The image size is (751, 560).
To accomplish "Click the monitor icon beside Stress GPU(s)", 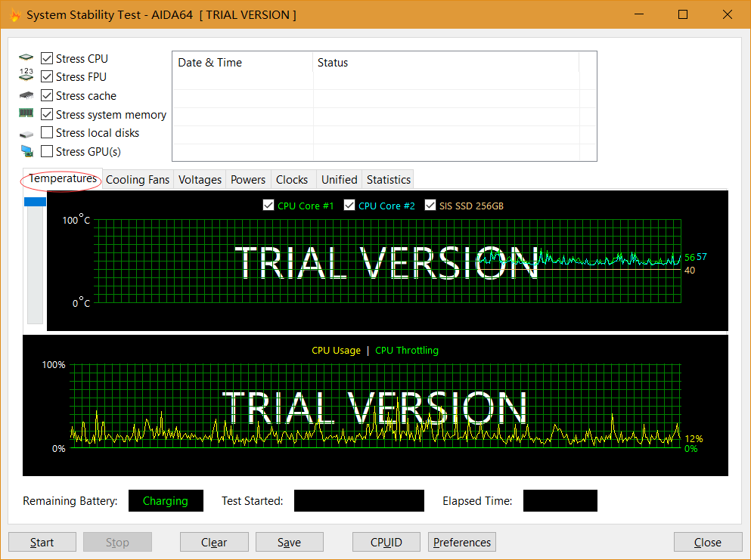I will pos(26,151).
